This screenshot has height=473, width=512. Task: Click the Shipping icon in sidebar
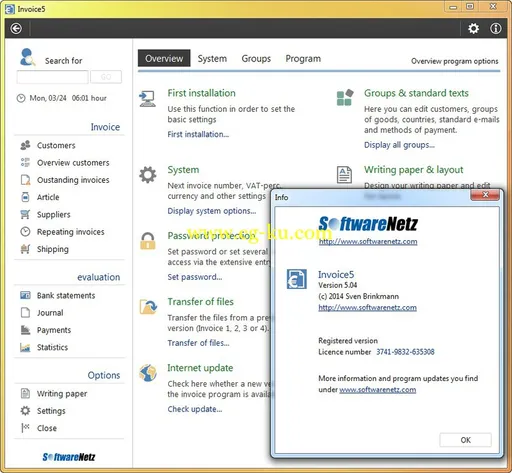pyautogui.click(x=25, y=249)
